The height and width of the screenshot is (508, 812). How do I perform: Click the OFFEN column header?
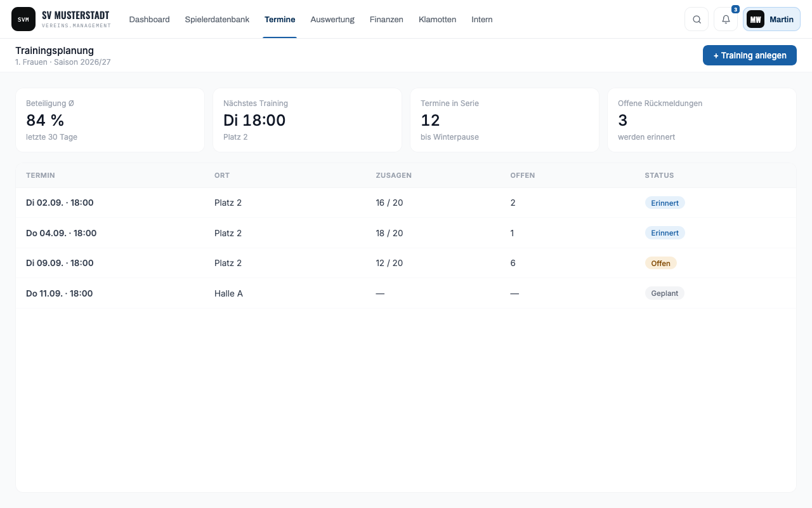point(523,175)
